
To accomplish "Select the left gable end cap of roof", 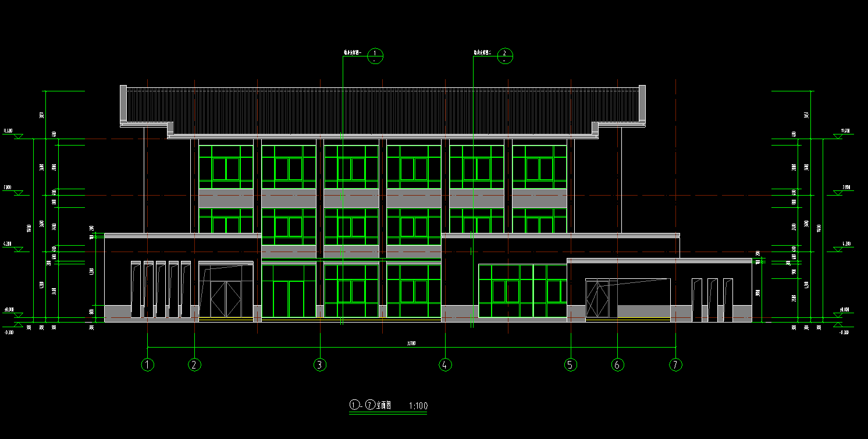I will (x=123, y=103).
